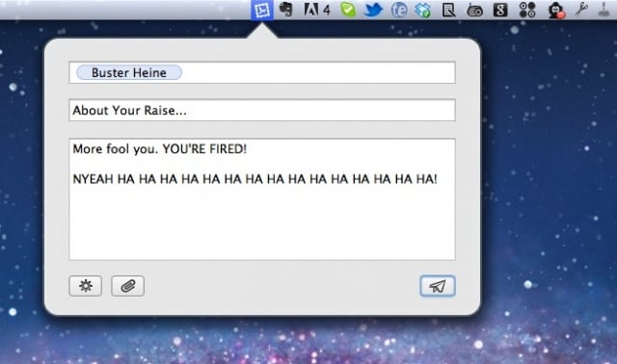The width and height of the screenshot is (617, 364).
Task: Open the four-circles menu bar icon
Action: [527, 10]
